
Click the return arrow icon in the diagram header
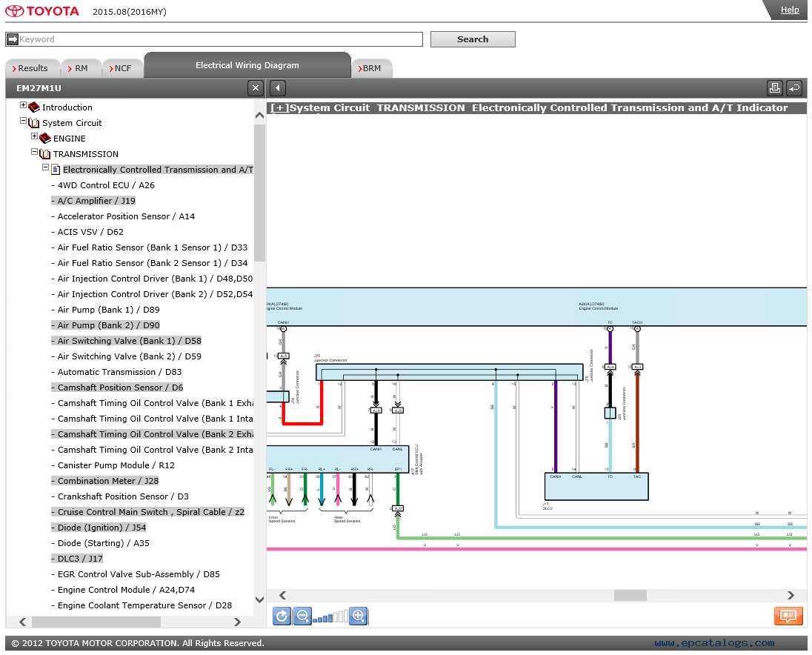pyautogui.click(x=794, y=88)
